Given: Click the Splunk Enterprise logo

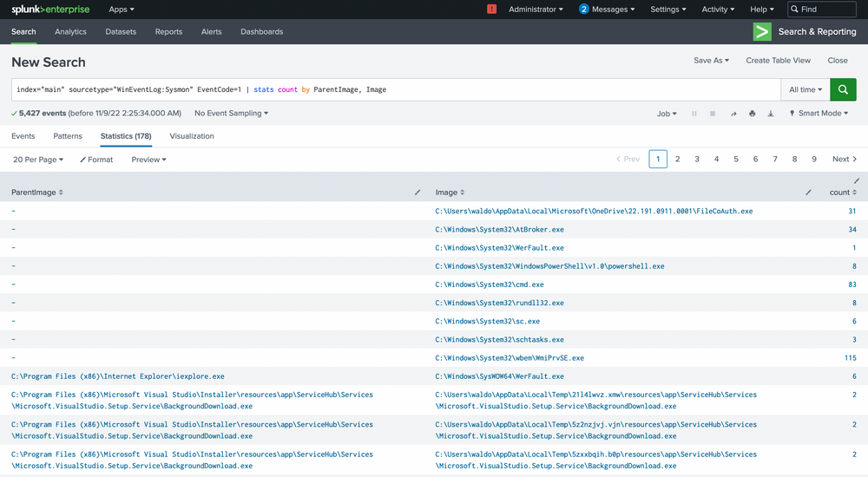Looking at the screenshot, I should (49, 10).
